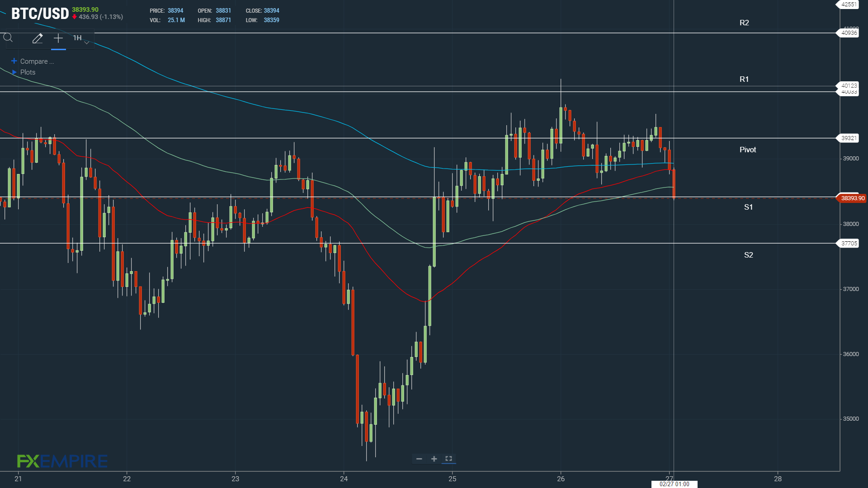Click the 38393.90 current price label

click(x=85, y=9)
